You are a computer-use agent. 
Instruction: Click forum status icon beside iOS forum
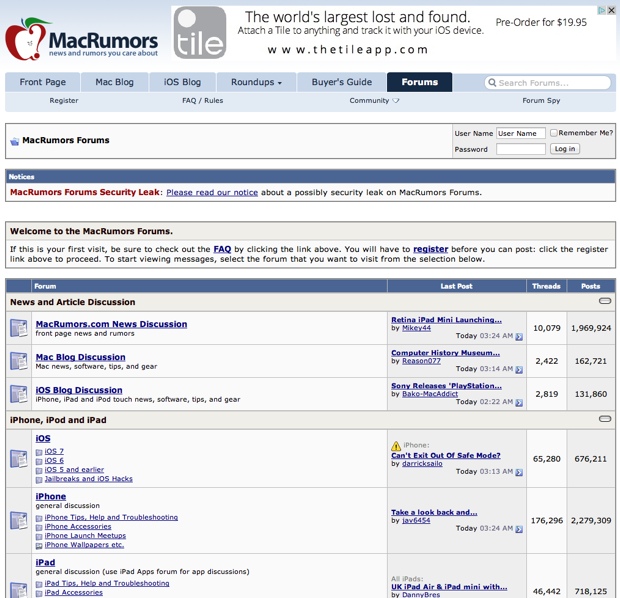point(19,459)
